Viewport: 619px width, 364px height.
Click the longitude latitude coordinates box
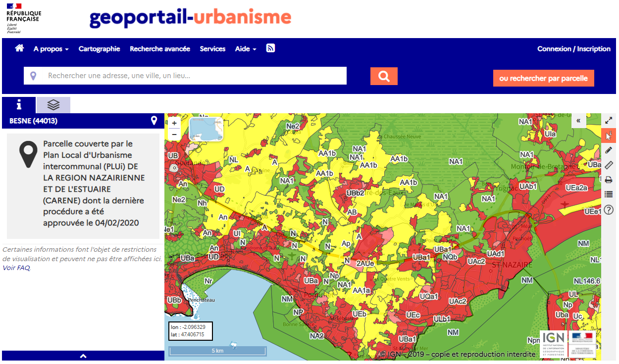tap(191, 331)
